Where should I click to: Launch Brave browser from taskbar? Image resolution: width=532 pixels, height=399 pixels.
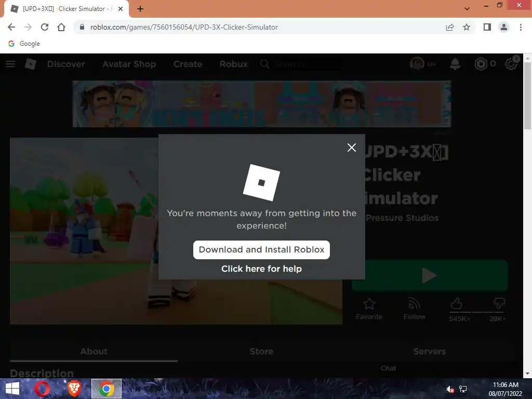[x=74, y=389]
